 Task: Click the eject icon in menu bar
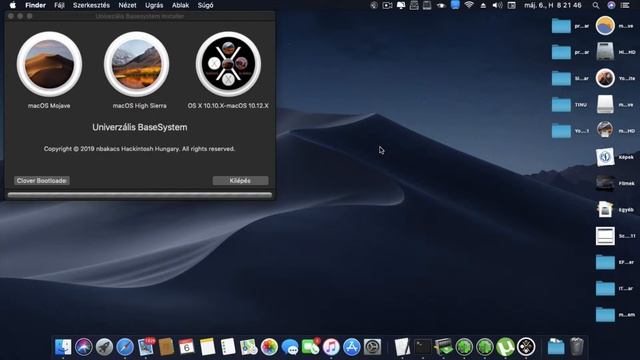click(483, 5)
